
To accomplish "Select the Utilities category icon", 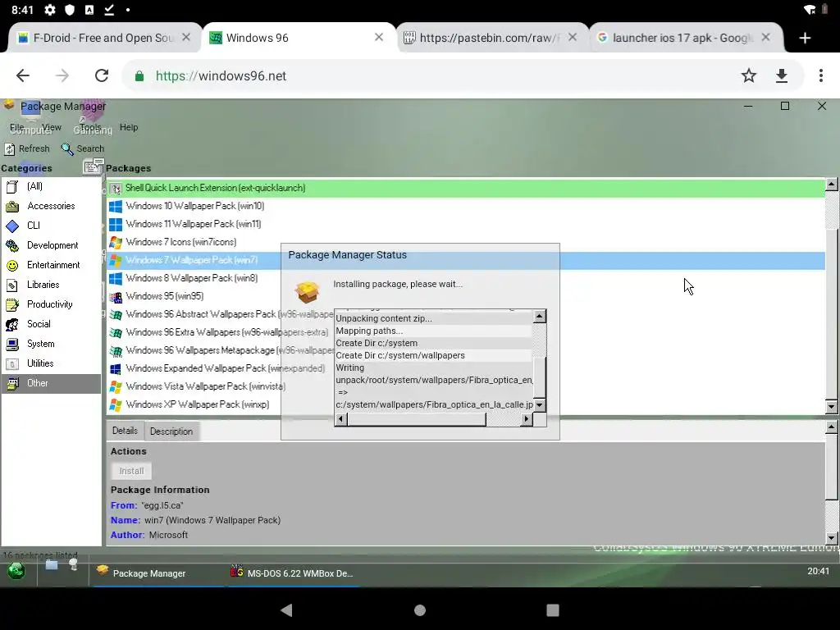I will click(12, 363).
